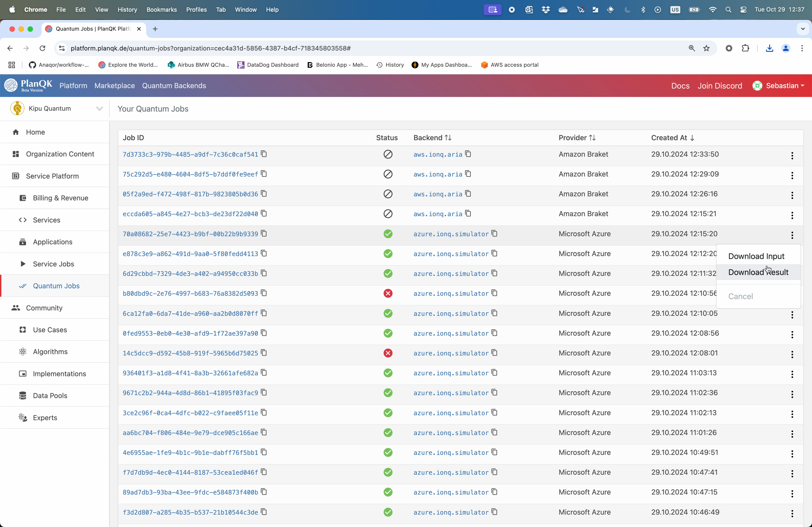Select Download Input from context menu

tap(756, 256)
